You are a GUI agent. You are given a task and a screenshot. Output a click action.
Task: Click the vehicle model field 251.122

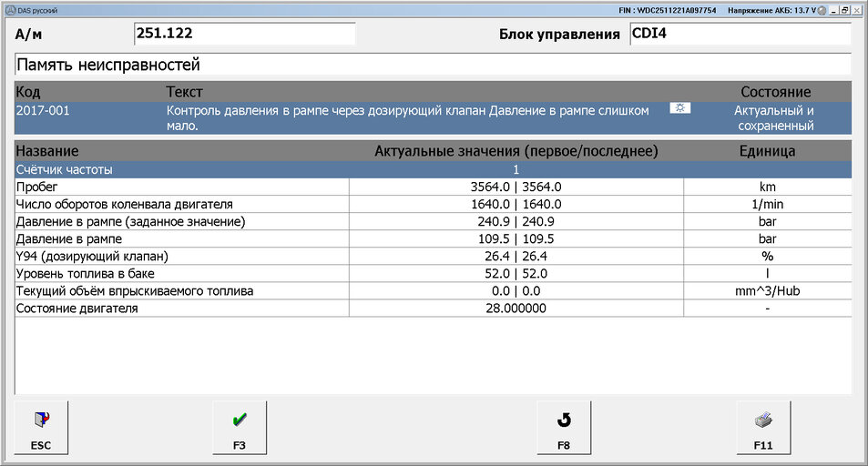(x=245, y=33)
